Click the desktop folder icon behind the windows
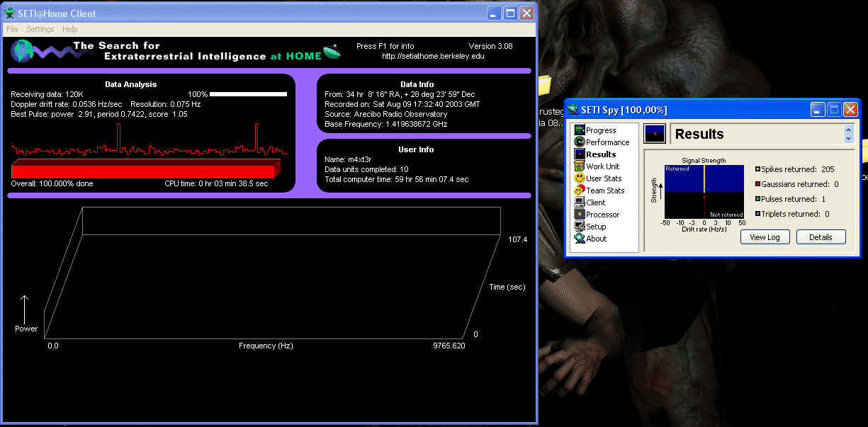The image size is (868, 427). (x=543, y=85)
